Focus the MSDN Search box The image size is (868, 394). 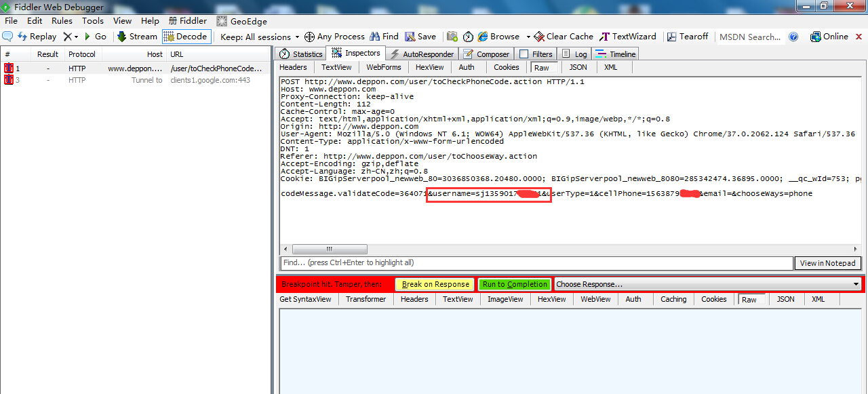750,37
